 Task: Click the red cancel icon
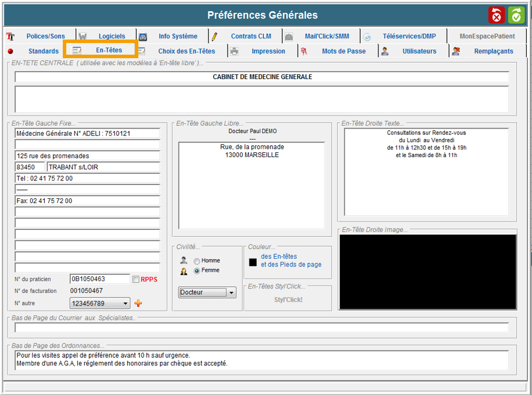point(497,15)
